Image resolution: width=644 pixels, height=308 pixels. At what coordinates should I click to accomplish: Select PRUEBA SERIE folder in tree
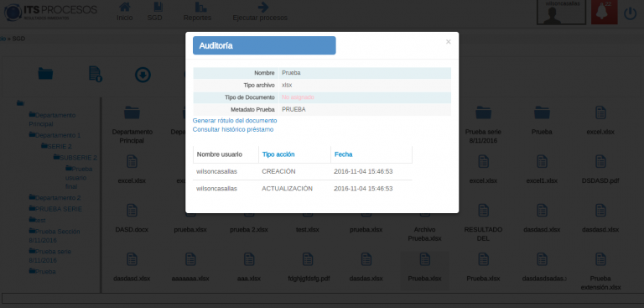[x=55, y=209]
